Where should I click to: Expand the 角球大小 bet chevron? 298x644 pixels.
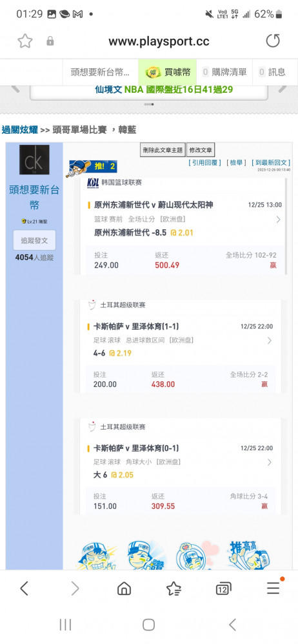click(269, 462)
